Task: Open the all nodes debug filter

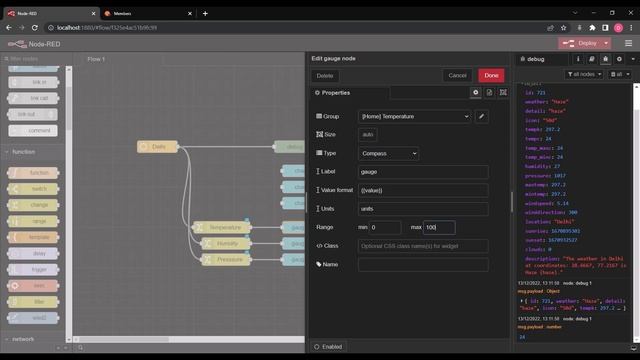Action: (x=584, y=74)
